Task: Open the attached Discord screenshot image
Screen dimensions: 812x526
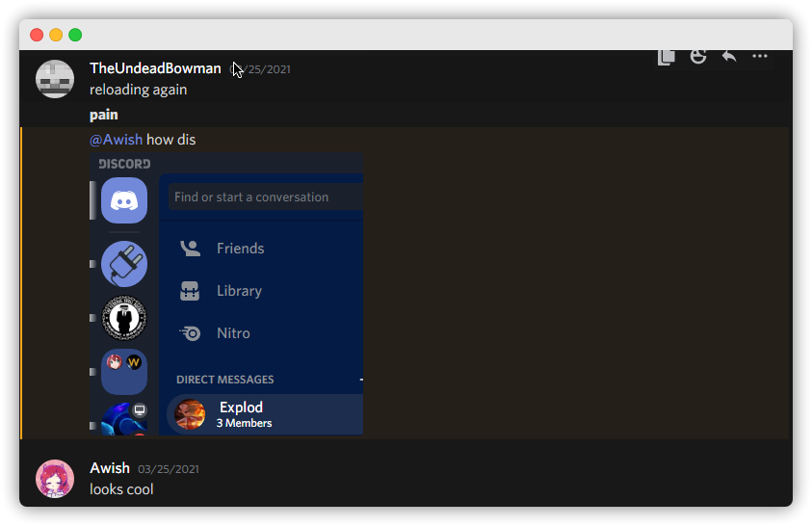Action: click(226, 294)
